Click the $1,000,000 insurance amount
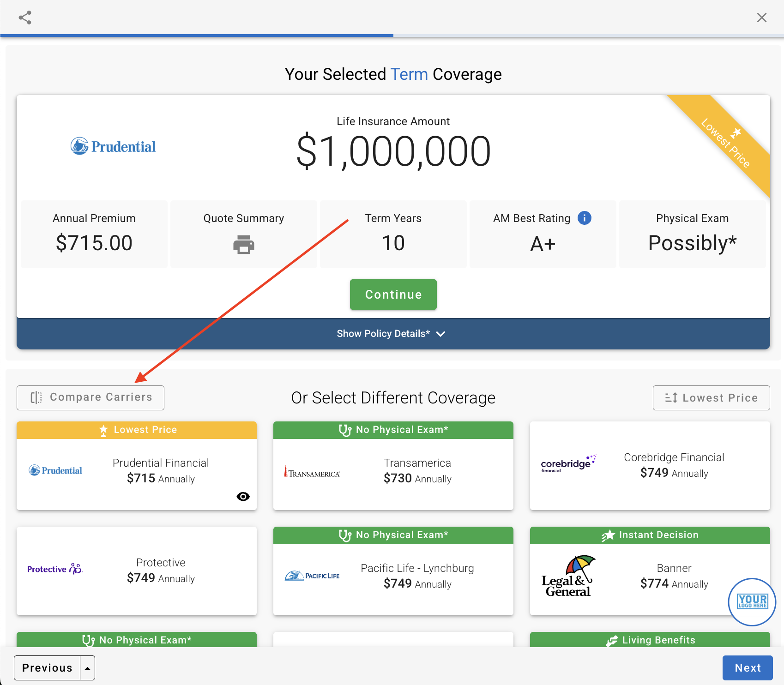The image size is (784, 685). (x=393, y=151)
